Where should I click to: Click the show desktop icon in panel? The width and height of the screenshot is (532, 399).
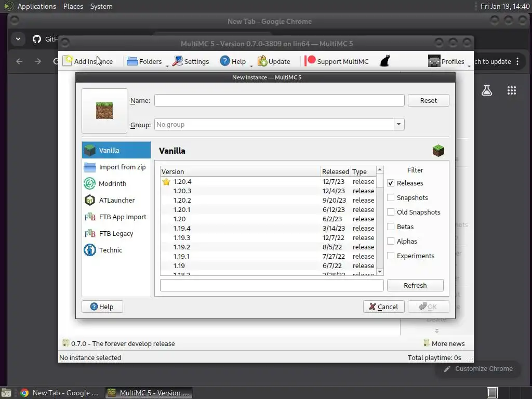6,393
